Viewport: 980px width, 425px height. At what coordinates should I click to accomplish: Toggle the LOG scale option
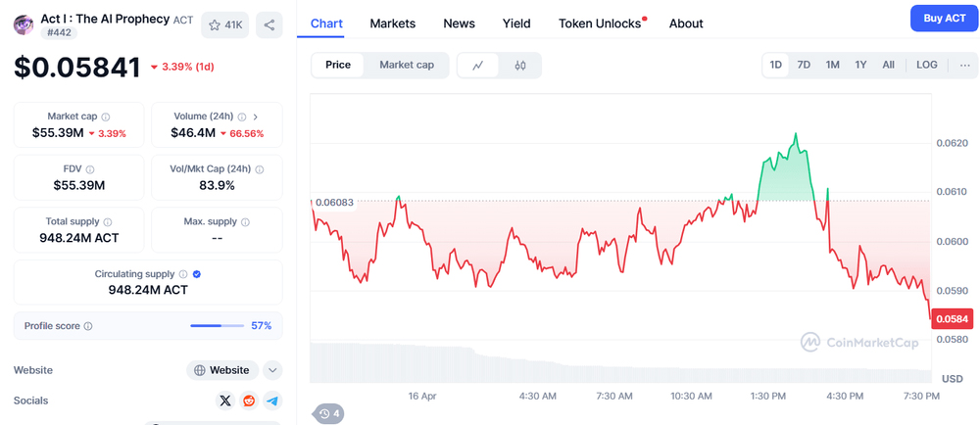click(x=926, y=65)
